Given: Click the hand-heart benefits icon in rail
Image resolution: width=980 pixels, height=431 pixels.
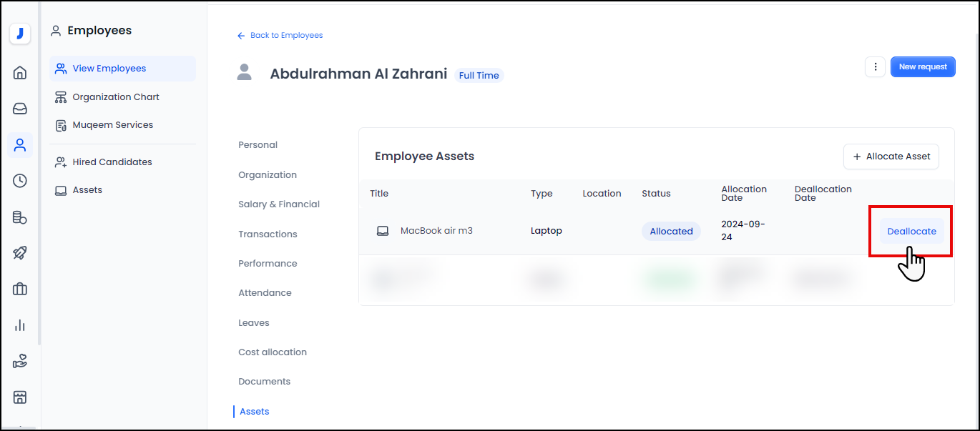Looking at the screenshot, I should click(x=20, y=362).
